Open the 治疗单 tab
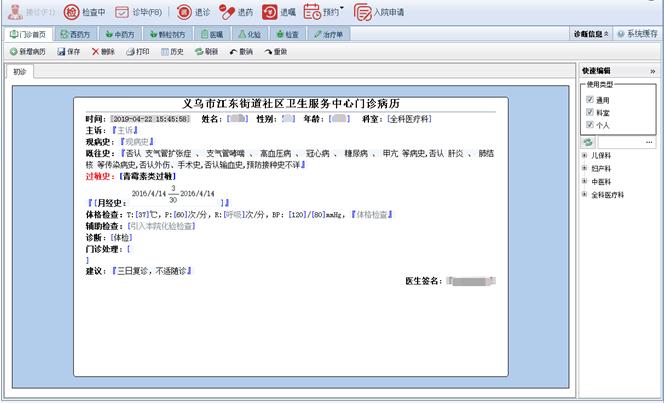The width and height of the screenshot is (664, 403). click(x=331, y=34)
